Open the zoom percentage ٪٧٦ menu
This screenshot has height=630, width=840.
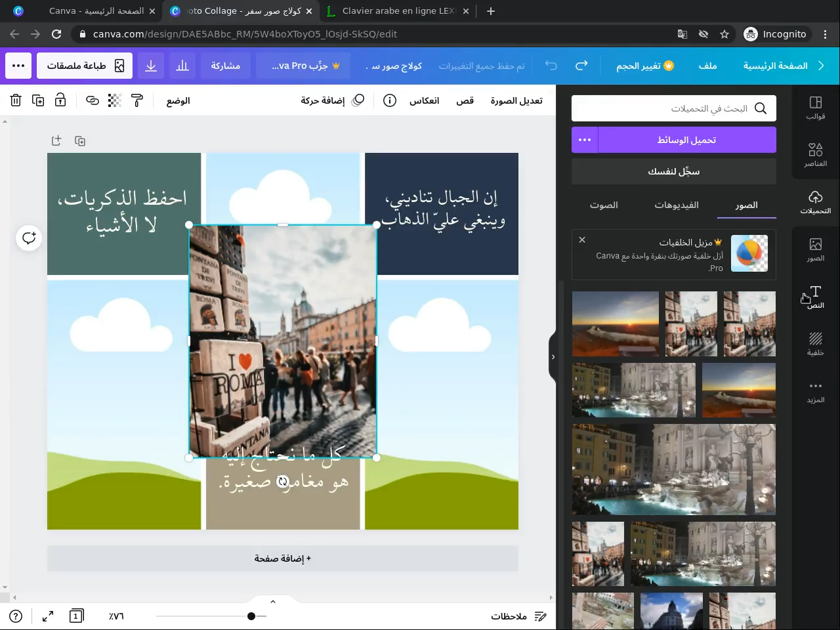coord(116,616)
